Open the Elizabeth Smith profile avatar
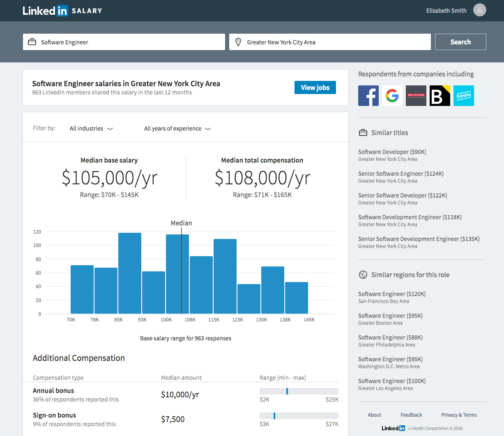504x436 pixels. point(479,10)
